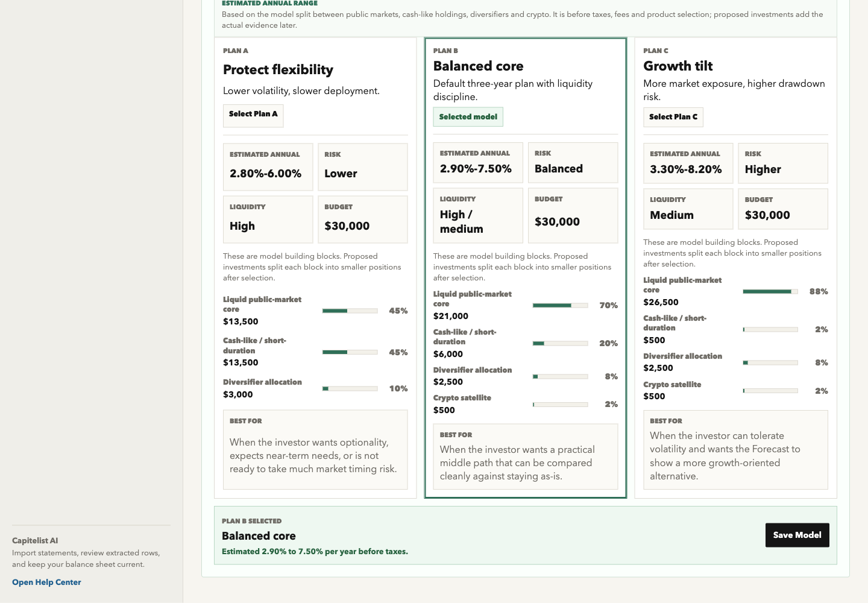Open Help Center link in sidebar

[46, 582]
